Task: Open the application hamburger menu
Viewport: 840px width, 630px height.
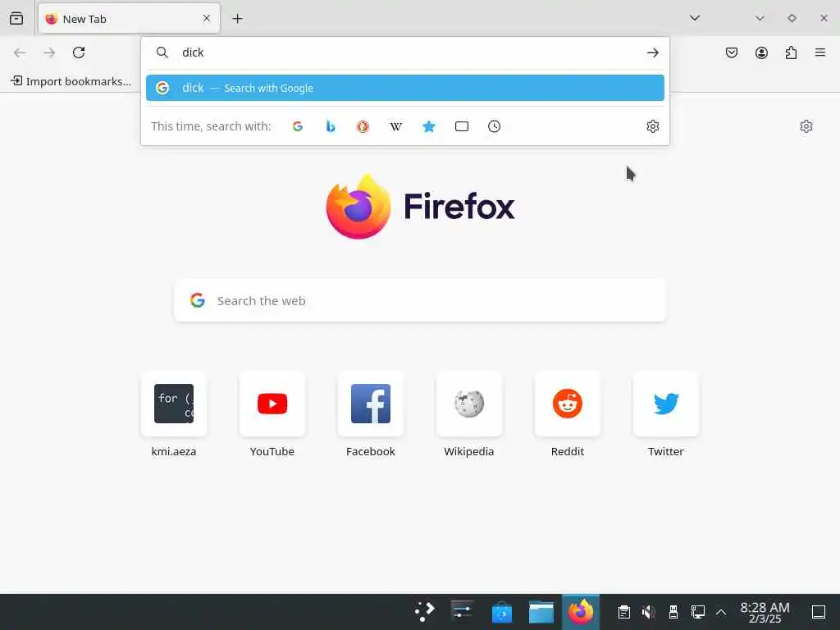Action: [x=820, y=52]
